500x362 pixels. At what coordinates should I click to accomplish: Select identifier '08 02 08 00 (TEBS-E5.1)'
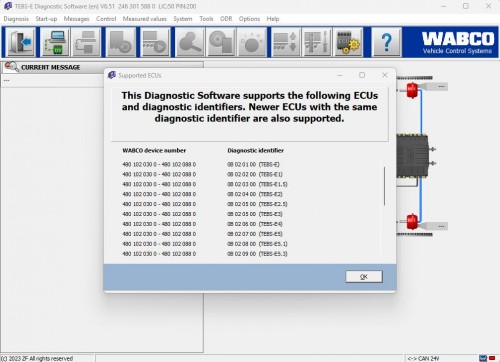coord(257,244)
